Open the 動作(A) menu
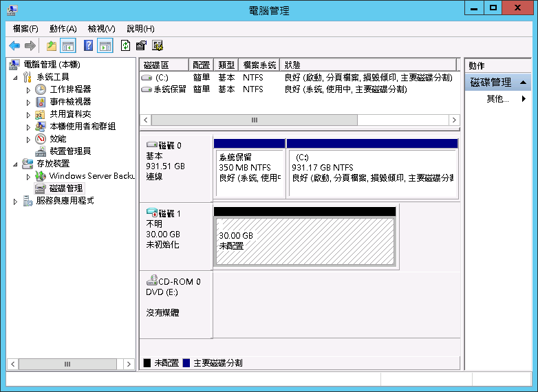 [63, 29]
